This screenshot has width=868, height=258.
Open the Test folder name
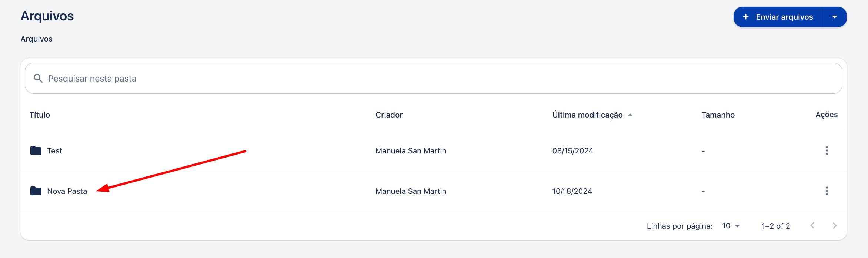tap(54, 151)
